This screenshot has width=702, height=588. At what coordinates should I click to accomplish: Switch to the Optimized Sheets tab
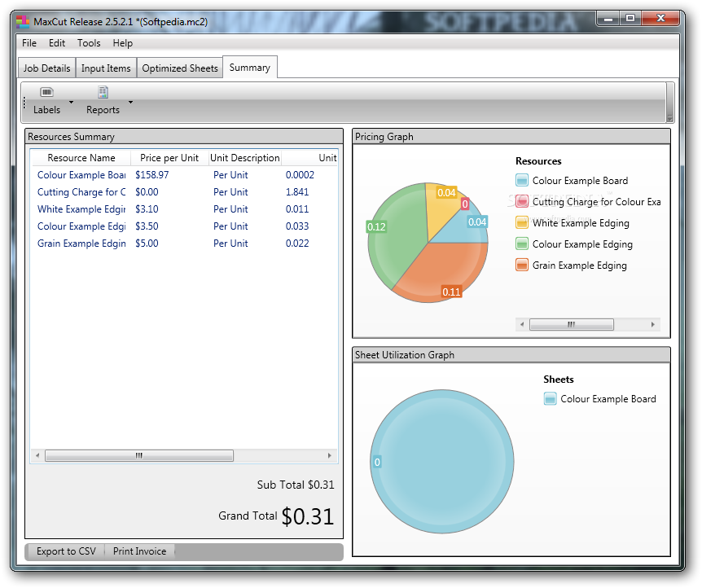click(x=180, y=68)
